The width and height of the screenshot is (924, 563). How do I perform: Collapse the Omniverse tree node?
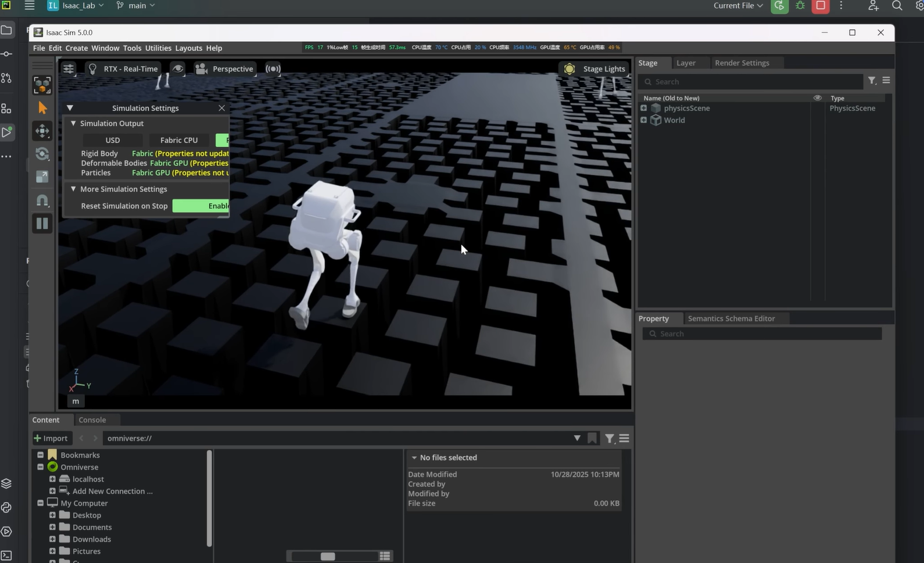40,467
